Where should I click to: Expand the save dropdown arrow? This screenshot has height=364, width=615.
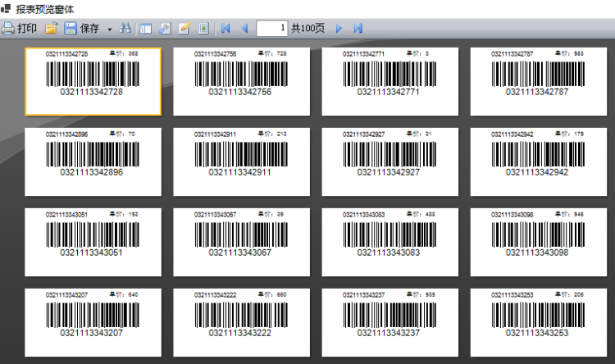(x=110, y=29)
